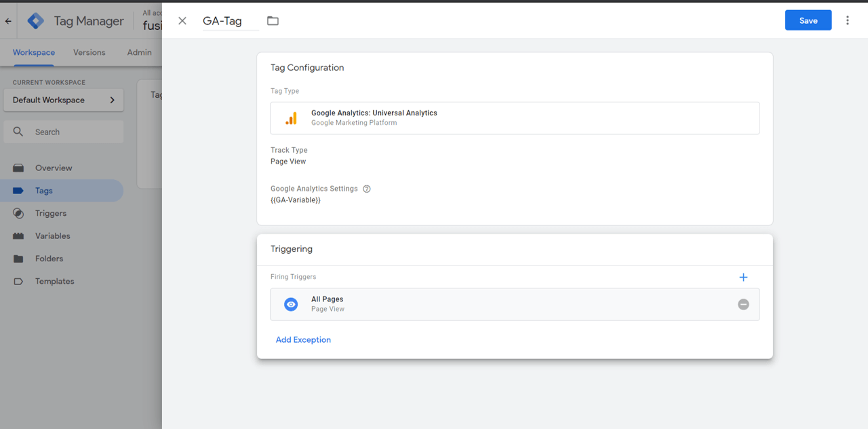Click the Variables brick icon
The image size is (868, 429).
pos(18,236)
